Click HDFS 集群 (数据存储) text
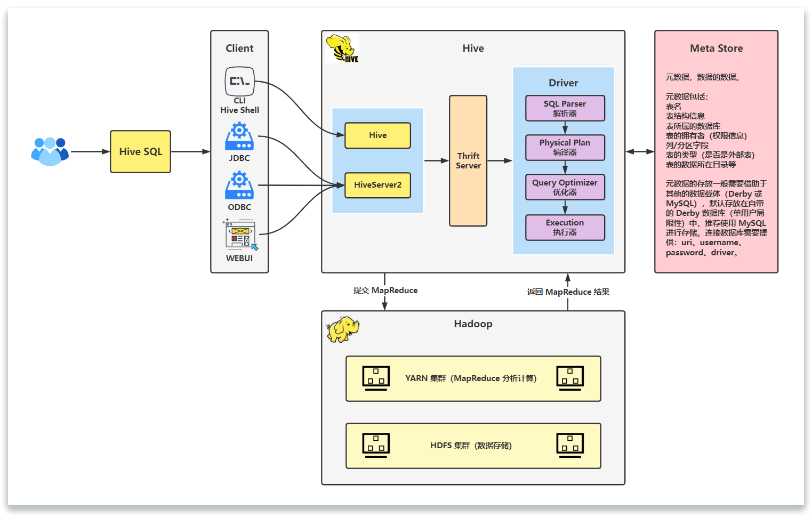 (471, 445)
